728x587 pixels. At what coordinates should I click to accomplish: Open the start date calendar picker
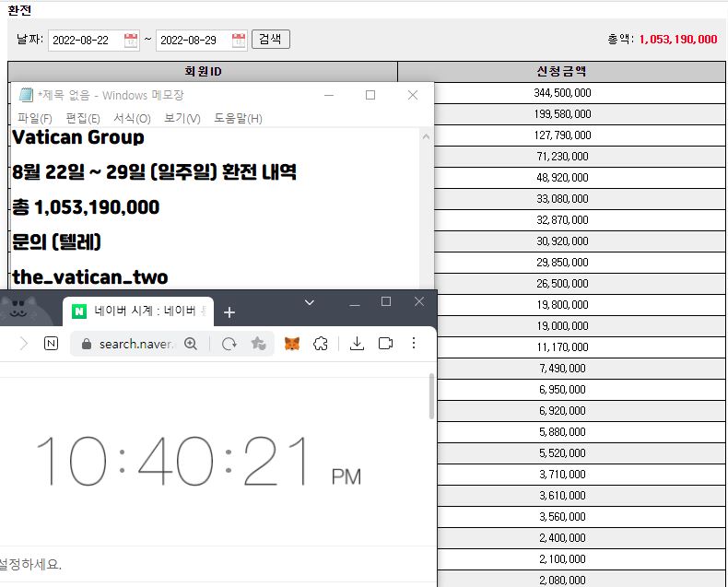tap(131, 40)
